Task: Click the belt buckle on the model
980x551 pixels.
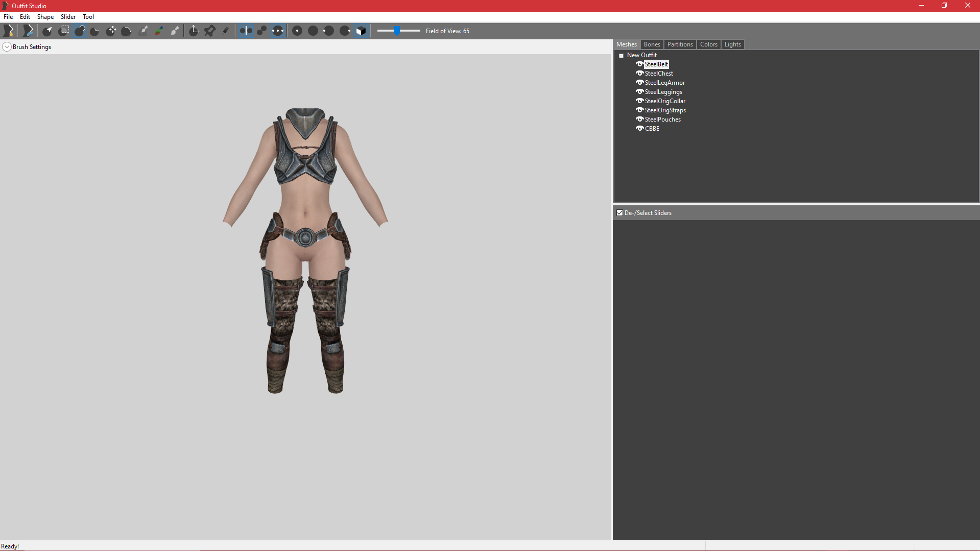Action: (305, 236)
